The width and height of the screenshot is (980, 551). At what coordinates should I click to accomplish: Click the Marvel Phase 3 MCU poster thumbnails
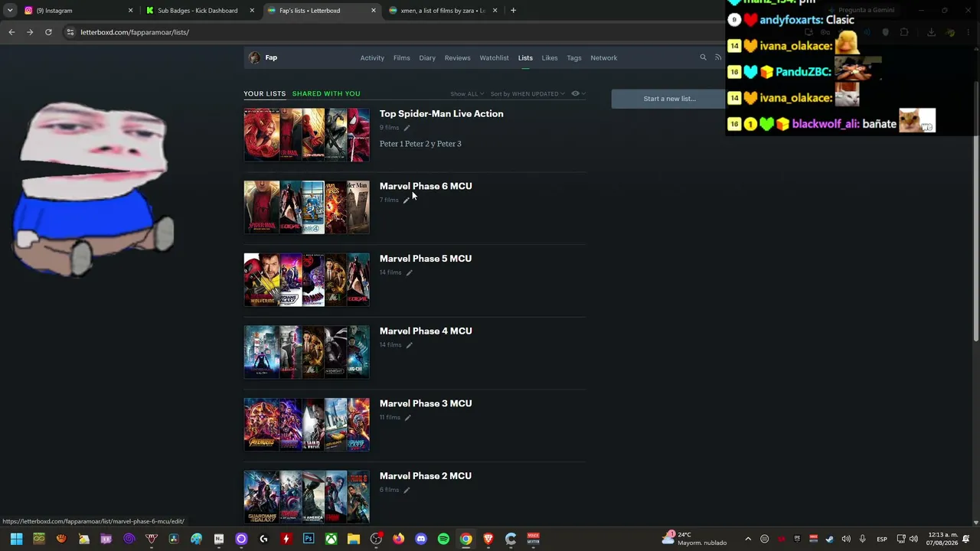[x=306, y=425]
